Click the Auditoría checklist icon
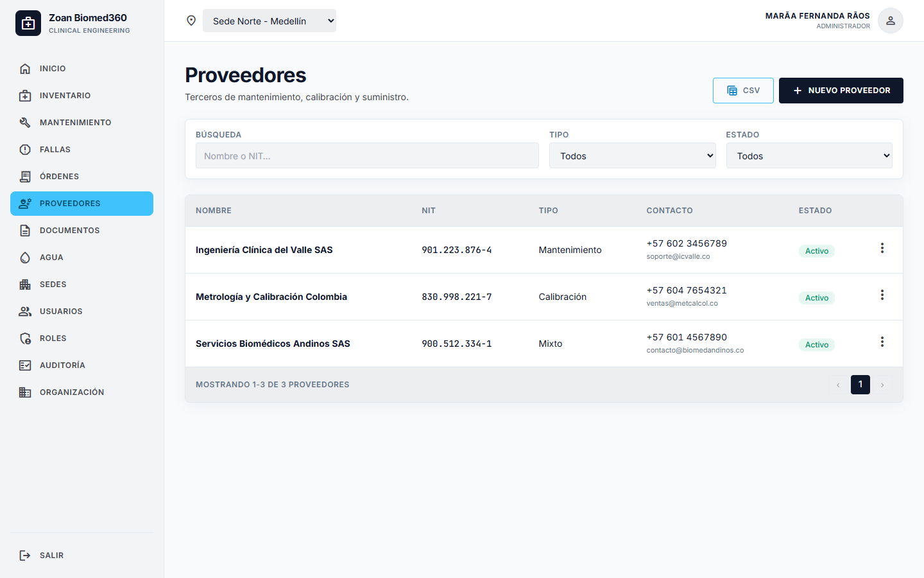 pos(25,365)
